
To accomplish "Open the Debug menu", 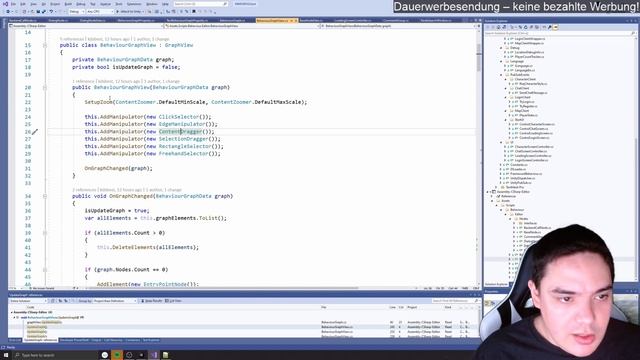I will coord(81,4).
